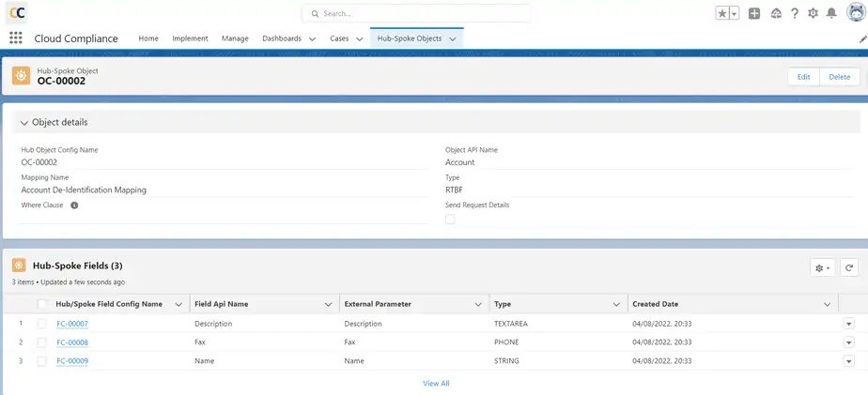The width and height of the screenshot is (868, 395).
Task: Open the global actions plus icon
Action: 754,14
